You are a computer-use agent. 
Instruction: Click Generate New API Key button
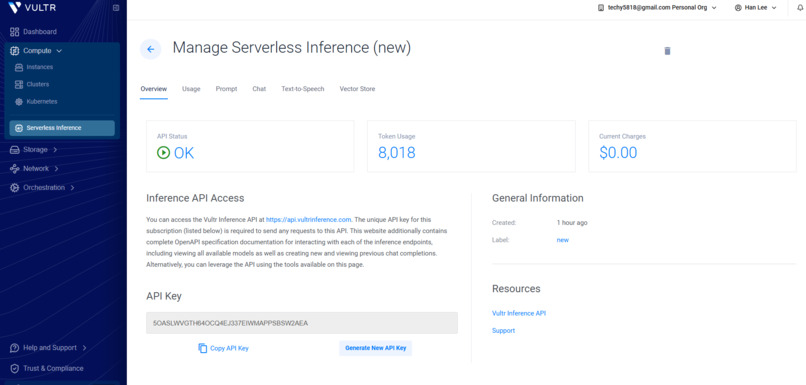[376, 348]
